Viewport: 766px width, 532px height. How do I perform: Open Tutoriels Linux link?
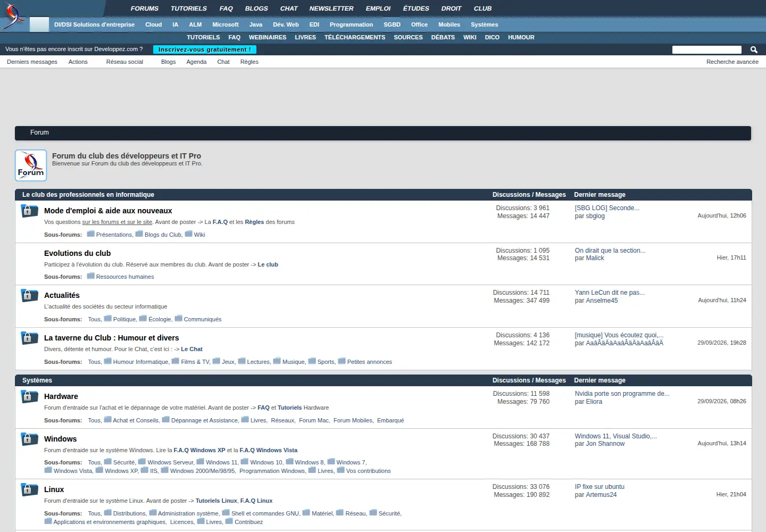[217, 501]
